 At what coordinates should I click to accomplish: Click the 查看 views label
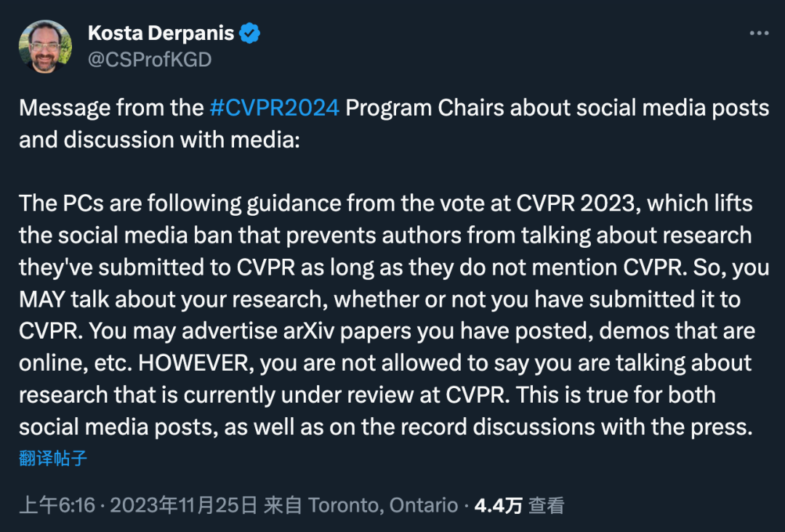546,505
